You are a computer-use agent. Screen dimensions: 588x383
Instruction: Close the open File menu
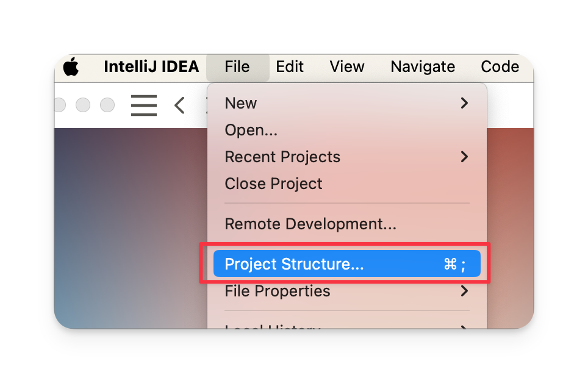237,67
